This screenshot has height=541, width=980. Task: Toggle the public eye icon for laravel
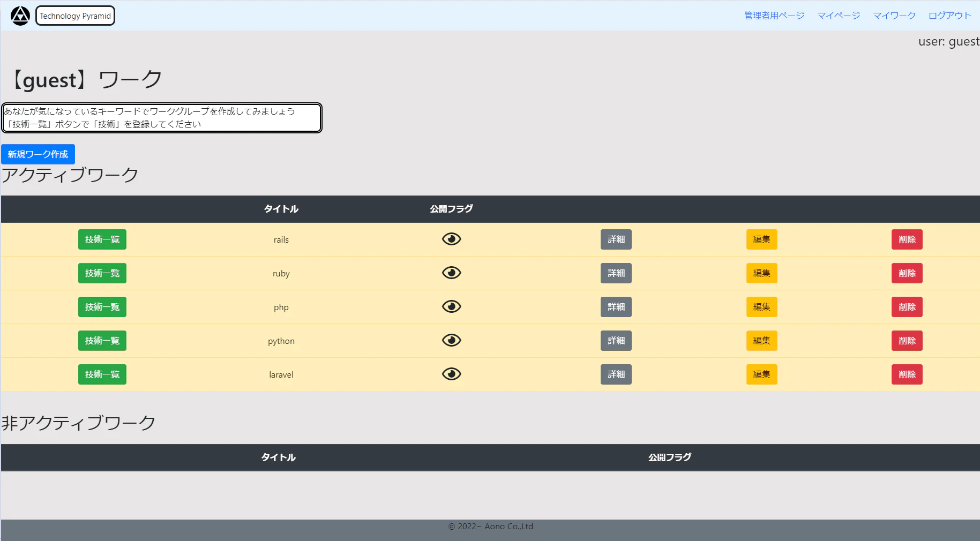point(452,374)
